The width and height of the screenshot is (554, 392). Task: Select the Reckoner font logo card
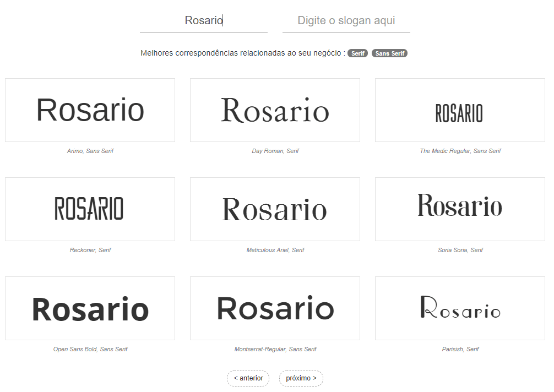pyautogui.click(x=90, y=209)
